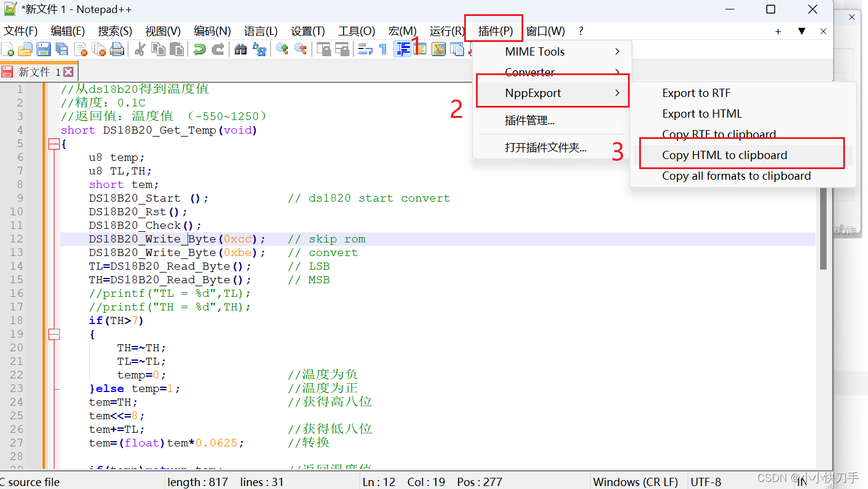Expand the NppExport submenu arrow
Screen dimensions: 868x489
[617, 93]
